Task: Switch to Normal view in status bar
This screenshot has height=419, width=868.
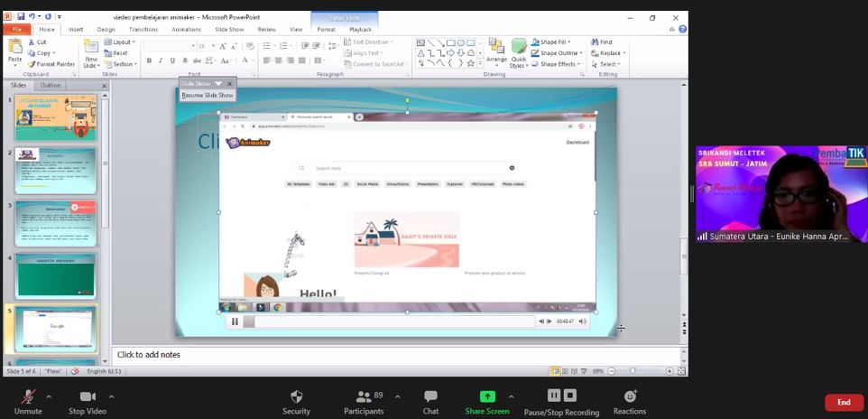Action: point(555,371)
